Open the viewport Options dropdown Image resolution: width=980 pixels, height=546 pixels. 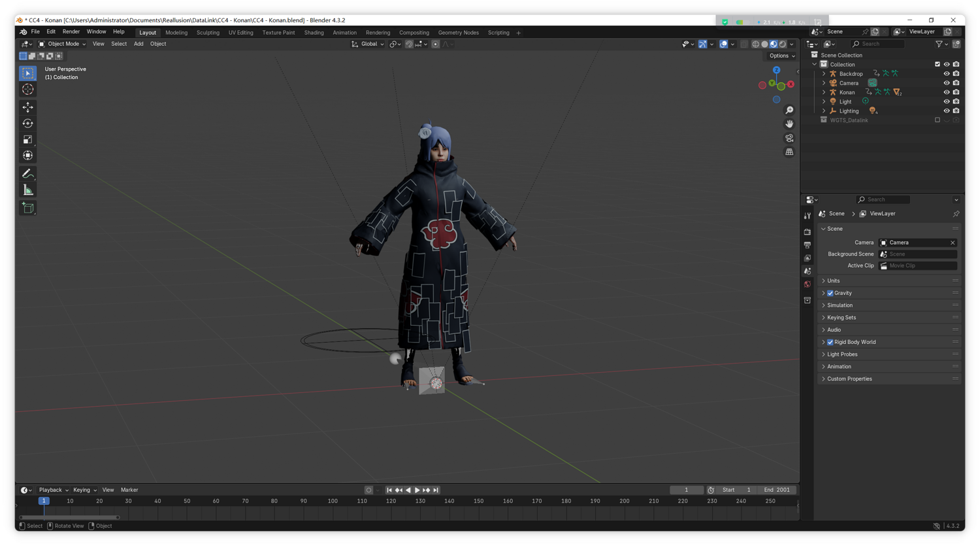click(781, 56)
